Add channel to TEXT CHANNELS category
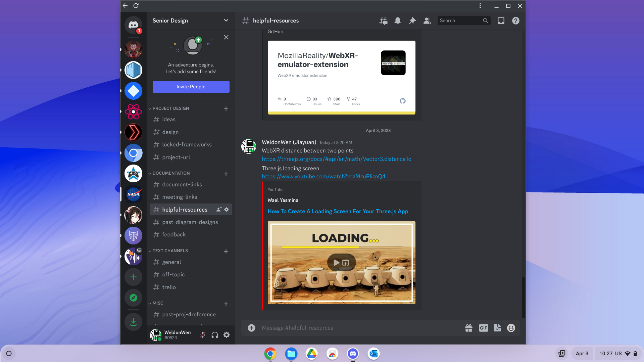The image size is (644, 362). click(x=226, y=252)
